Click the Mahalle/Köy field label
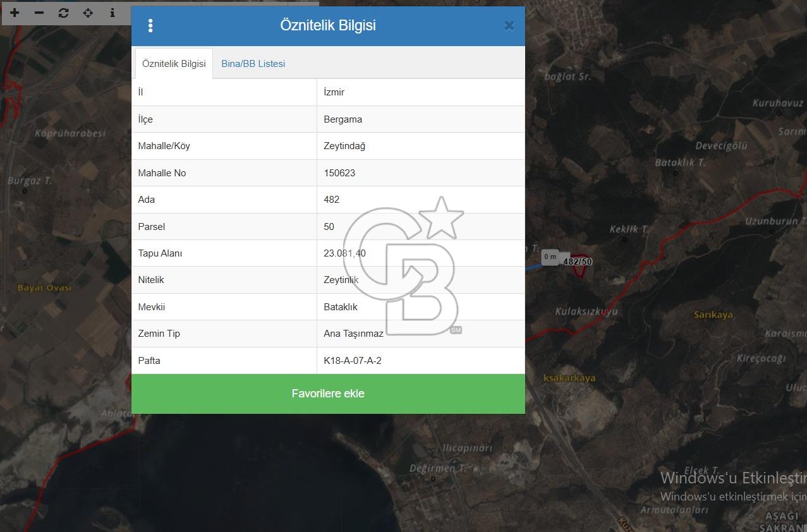This screenshot has height=532, width=807. [164, 146]
